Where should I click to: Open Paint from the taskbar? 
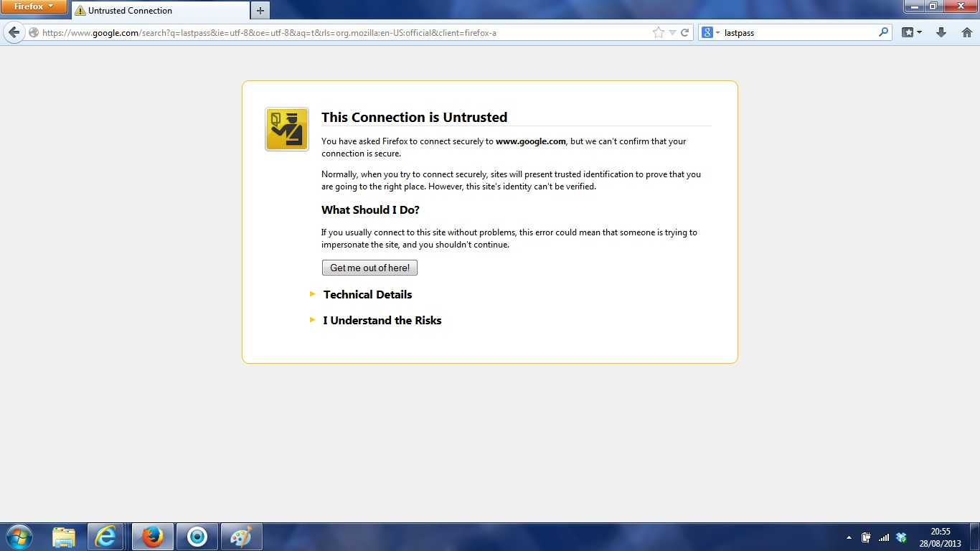click(242, 537)
